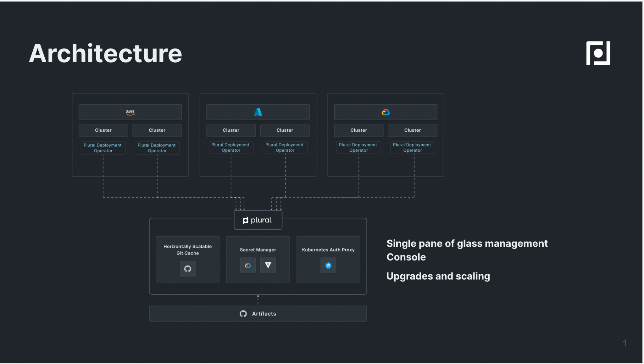Click the Horizontally Scalable Git Cache label
644x364 pixels.
tap(188, 250)
